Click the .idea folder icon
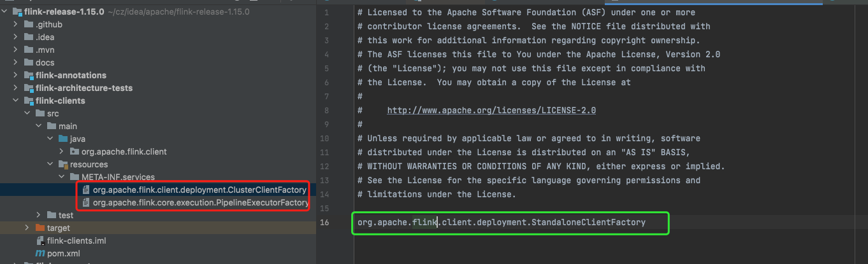868x264 pixels. point(29,37)
